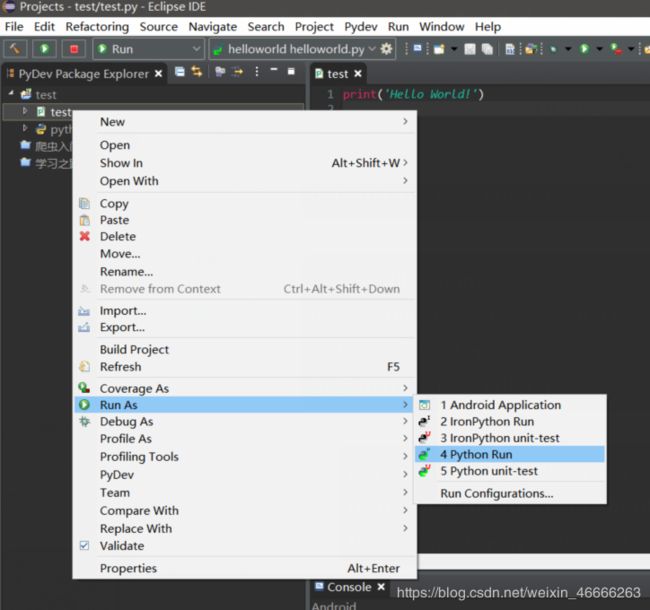Click the Save icon in the toolbar

point(470,49)
